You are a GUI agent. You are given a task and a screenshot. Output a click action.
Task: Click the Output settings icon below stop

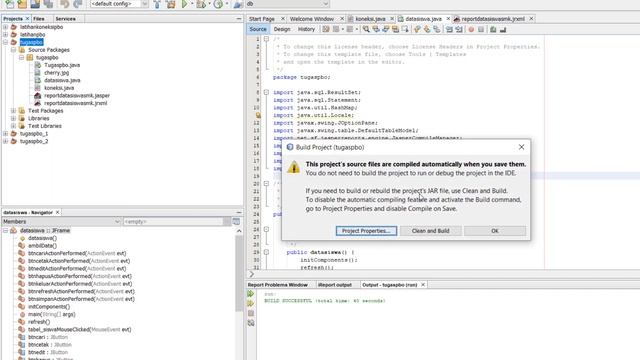(251, 323)
